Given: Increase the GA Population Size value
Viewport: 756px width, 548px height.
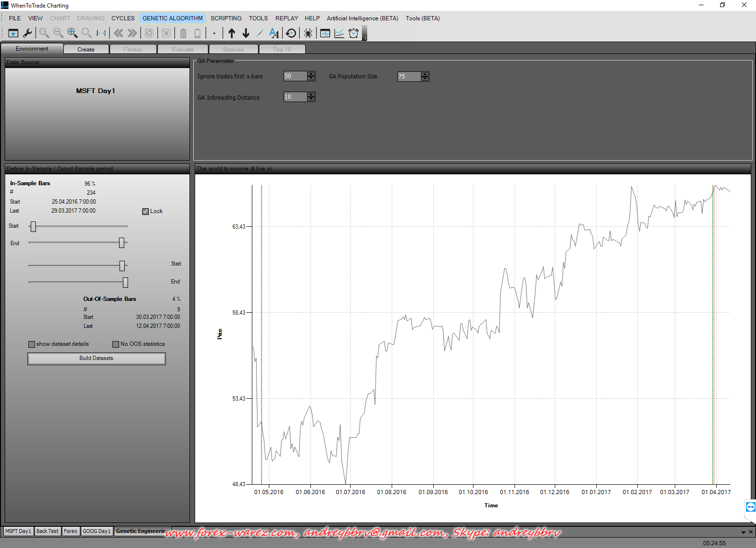Looking at the screenshot, I should tap(425, 74).
